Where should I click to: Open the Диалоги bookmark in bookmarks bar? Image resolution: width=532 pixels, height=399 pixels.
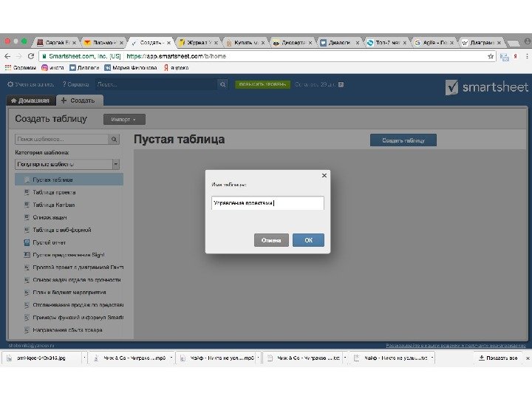pos(84,68)
